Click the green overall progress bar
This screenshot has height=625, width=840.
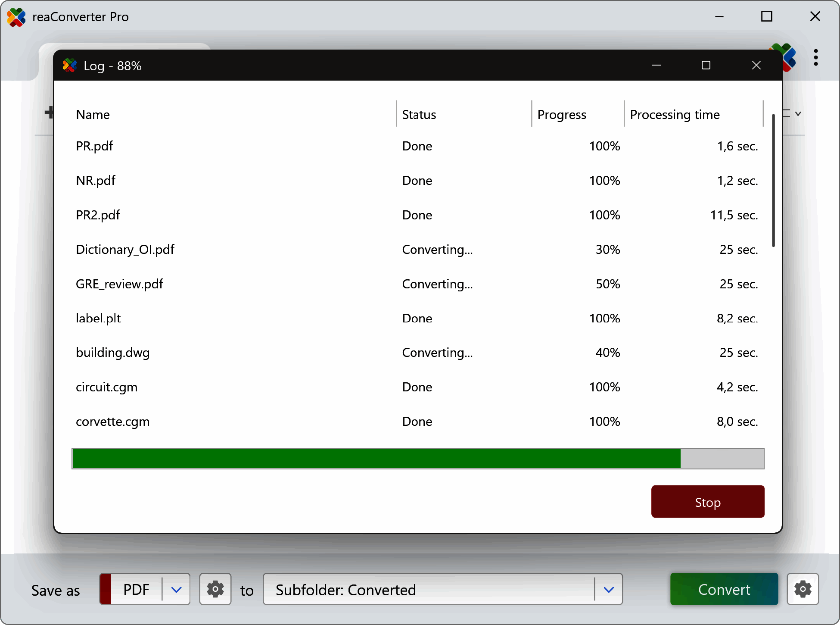pos(376,458)
